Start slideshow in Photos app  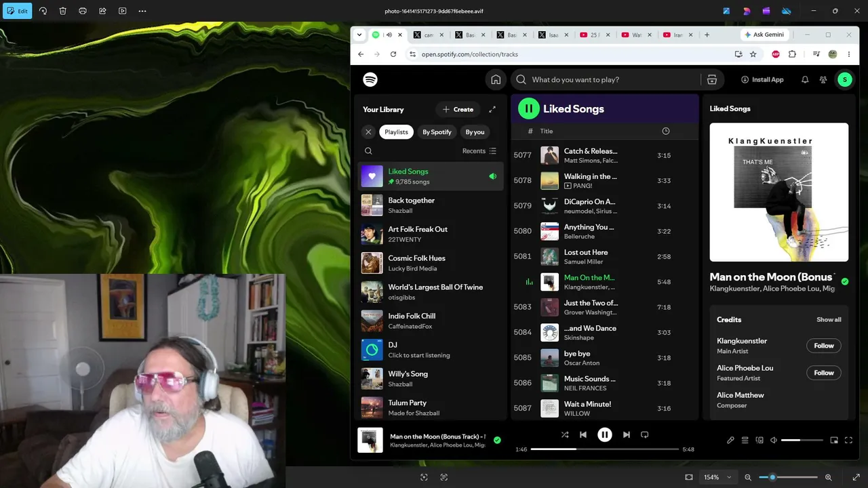coord(122,11)
